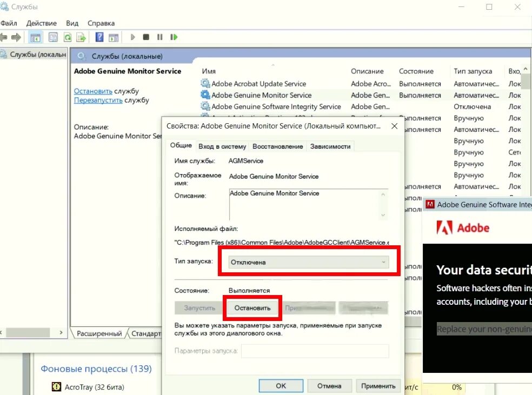Click the Restart service toolbar icon
Image resolution: width=532 pixels, height=395 pixels.
coord(174,37)
